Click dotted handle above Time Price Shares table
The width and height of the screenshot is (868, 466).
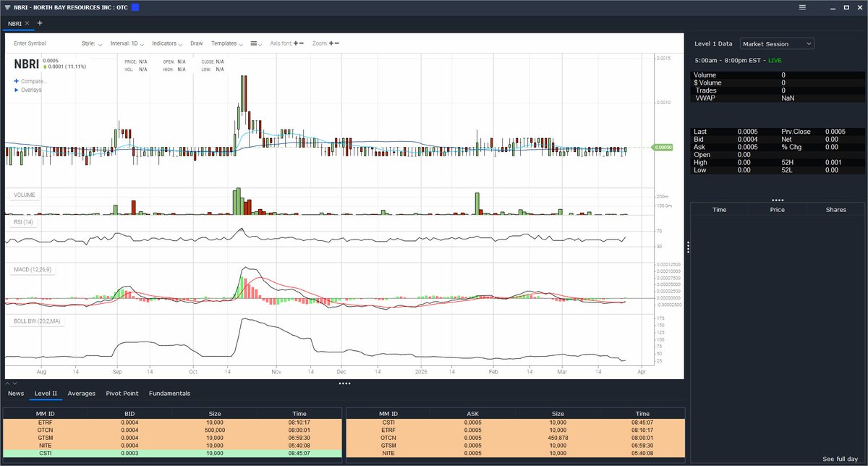tap(778, 200)
